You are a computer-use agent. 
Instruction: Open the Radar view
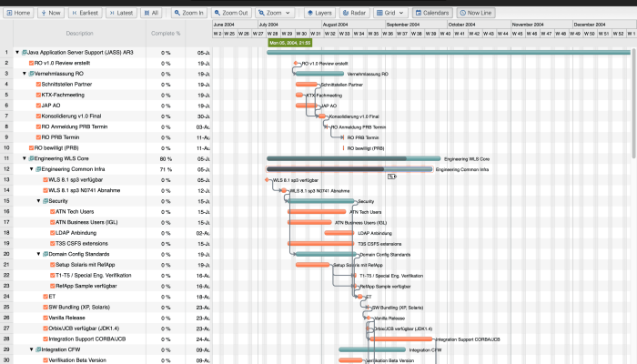tap(354, 13)
